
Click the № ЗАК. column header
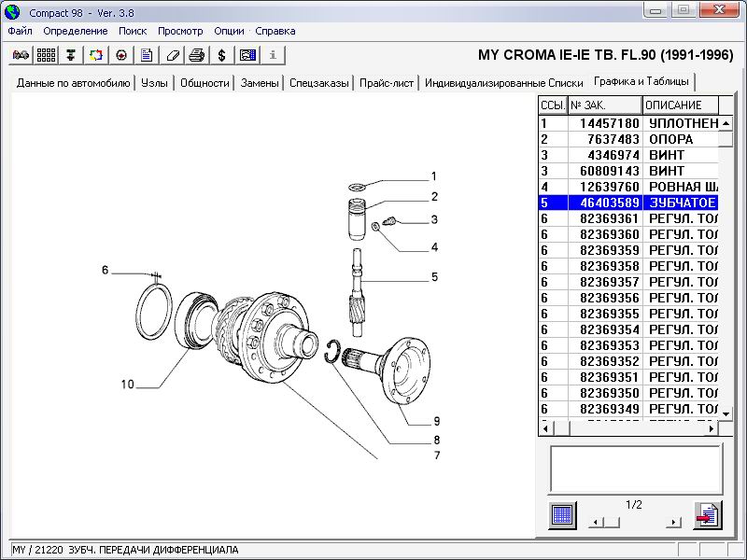(x=604, y=105)
